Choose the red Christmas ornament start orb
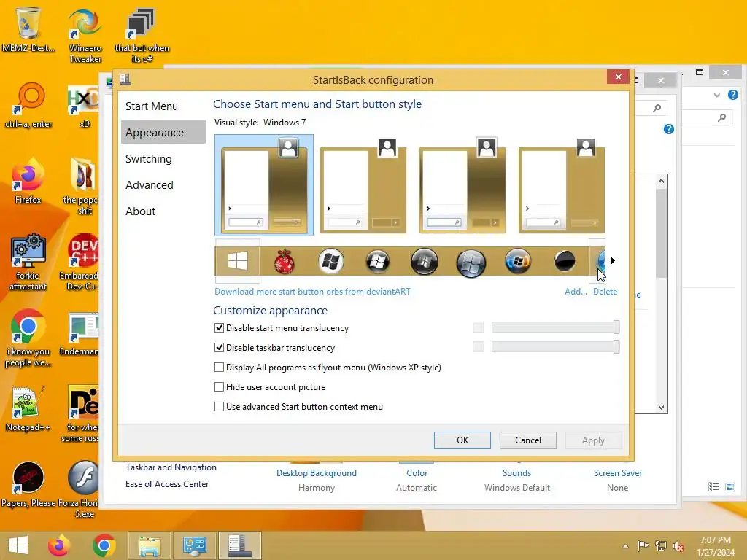 284,262
